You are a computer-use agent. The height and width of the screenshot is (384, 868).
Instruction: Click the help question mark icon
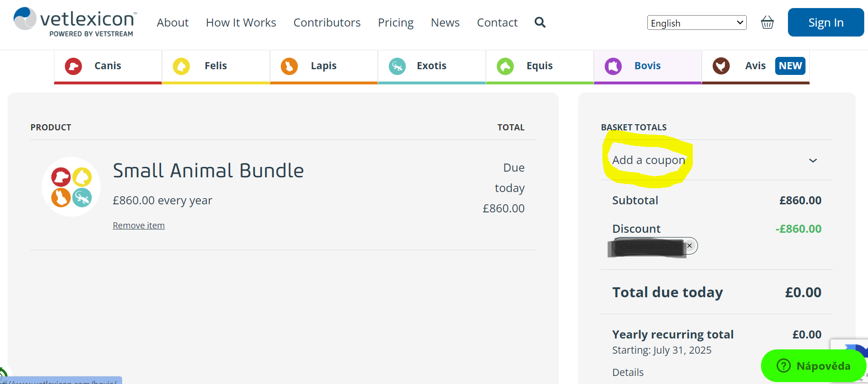(x=784, y=366)
